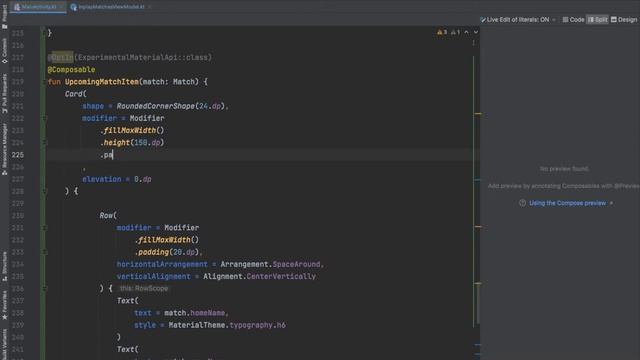This screenshot has height=360, width=640.
Task: Open the Favorites tool window
Action: pos(4,305)
